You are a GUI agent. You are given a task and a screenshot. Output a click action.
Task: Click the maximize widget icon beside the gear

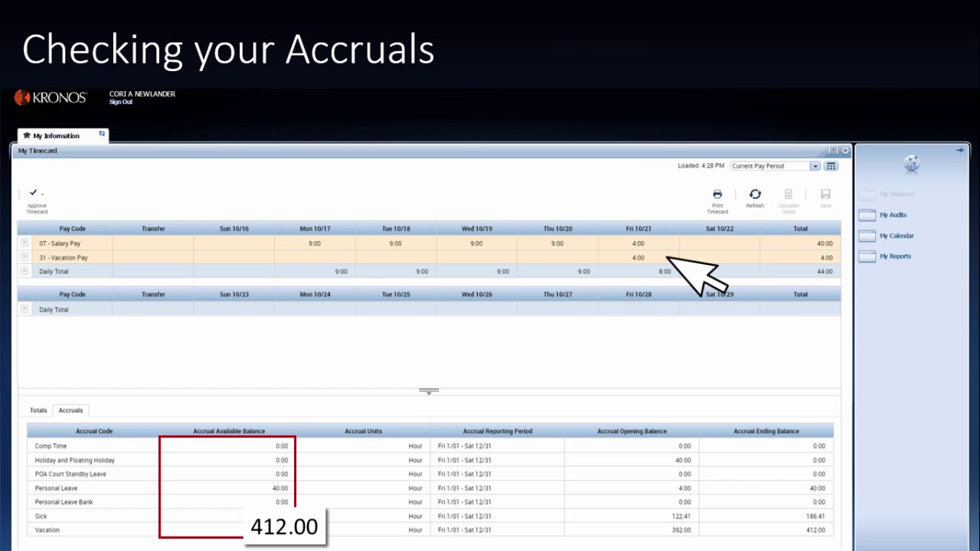(834, 151)
